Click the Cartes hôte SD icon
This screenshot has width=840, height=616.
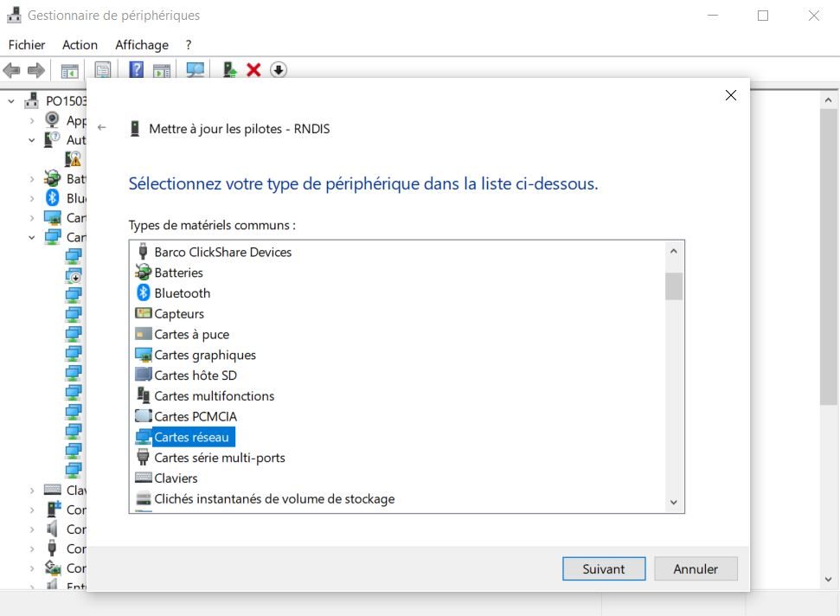[x=143, y=375]
